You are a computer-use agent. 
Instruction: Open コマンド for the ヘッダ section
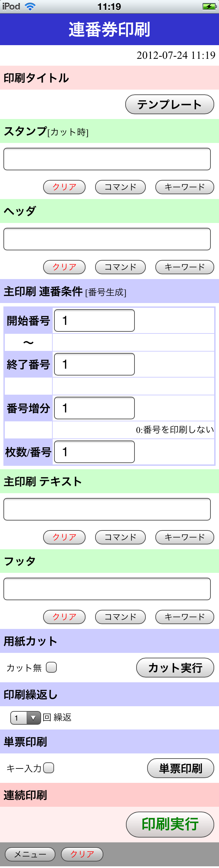[120, 267]
